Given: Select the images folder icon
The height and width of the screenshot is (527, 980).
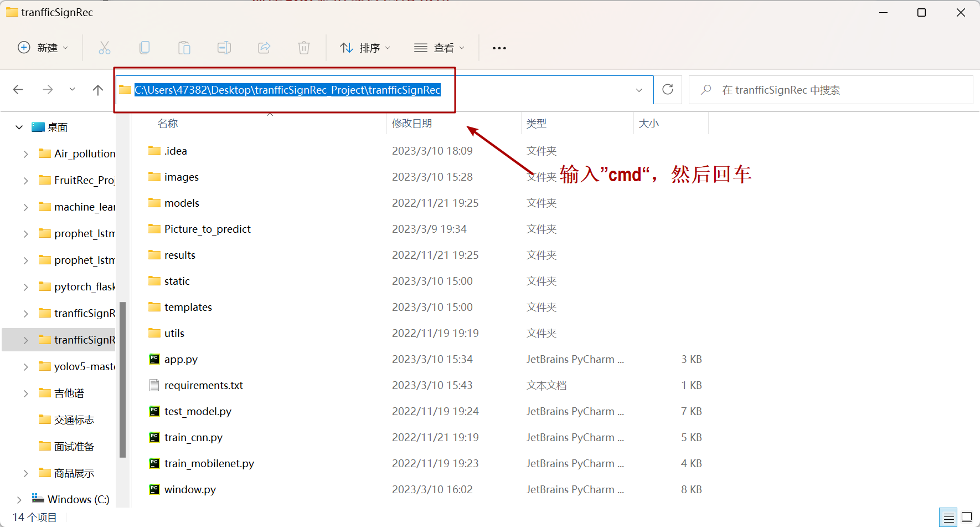Looking at the screenshot, I should pyautogui.click(x=154, y=177).
